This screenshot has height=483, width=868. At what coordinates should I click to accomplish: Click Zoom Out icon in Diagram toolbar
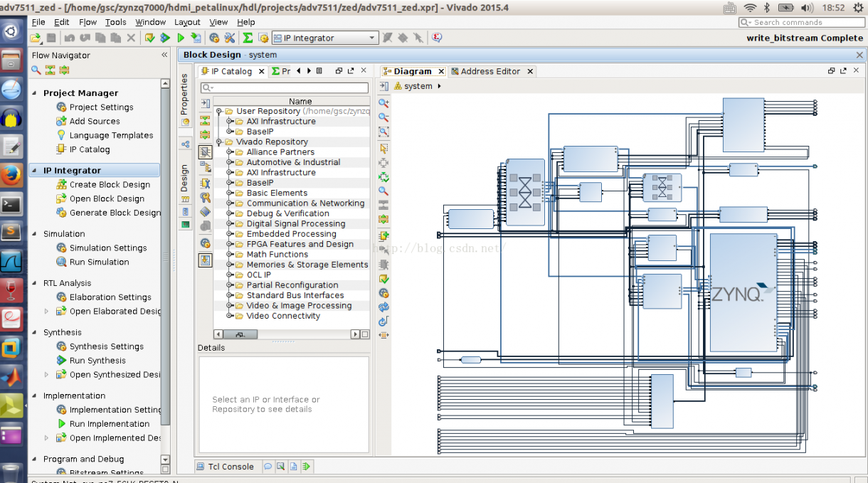383,117
